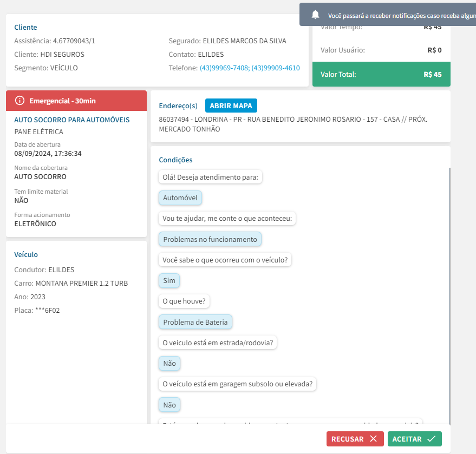Click the Condições panel scrollbar
476x454 pixels.
click(449, 292)
